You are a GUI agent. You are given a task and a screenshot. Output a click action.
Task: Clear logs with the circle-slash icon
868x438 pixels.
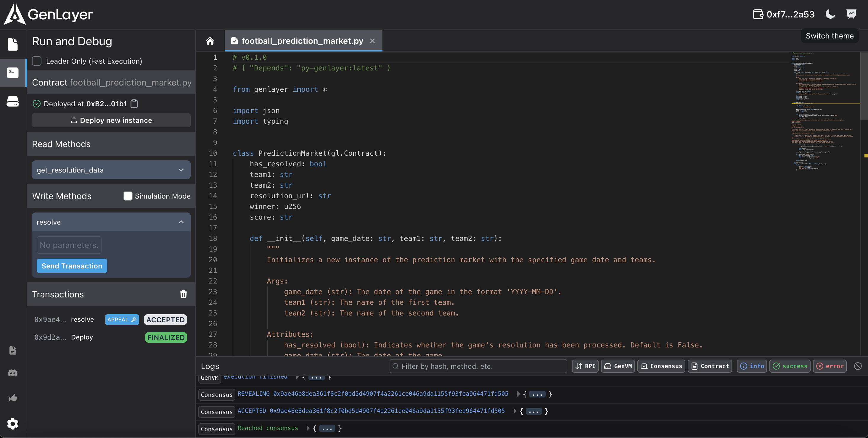pos(858,366)
